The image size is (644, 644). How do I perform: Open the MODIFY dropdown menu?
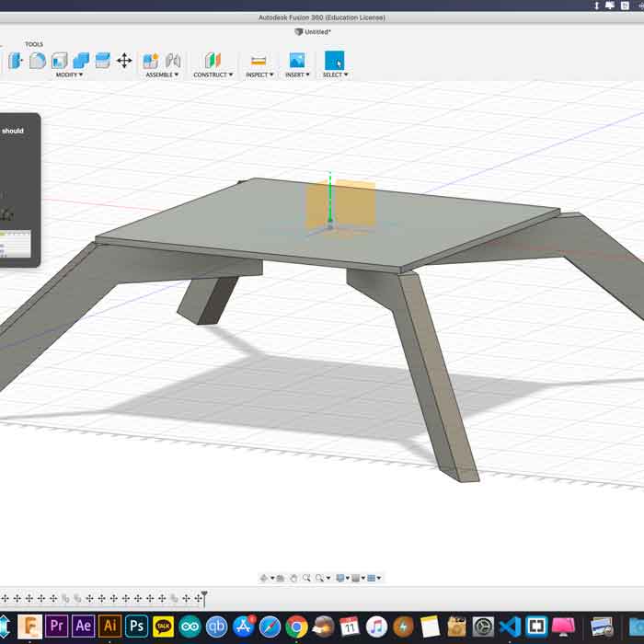click(69, 75)
